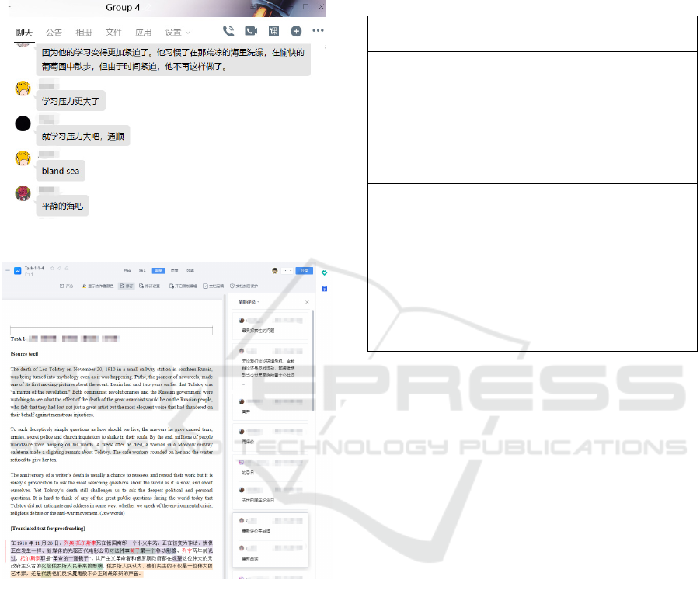Open the comment reading '重新品读'
The image size is (700, 590).
click(270, 554)
